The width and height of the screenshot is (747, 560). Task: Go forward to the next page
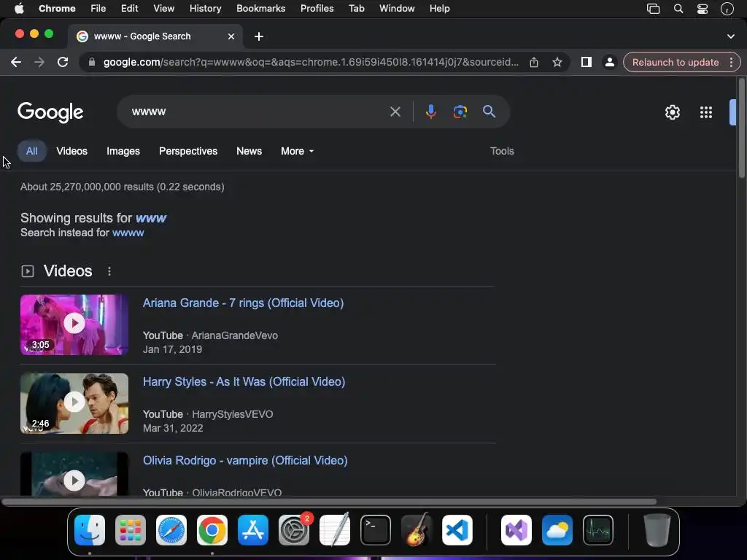39,63
